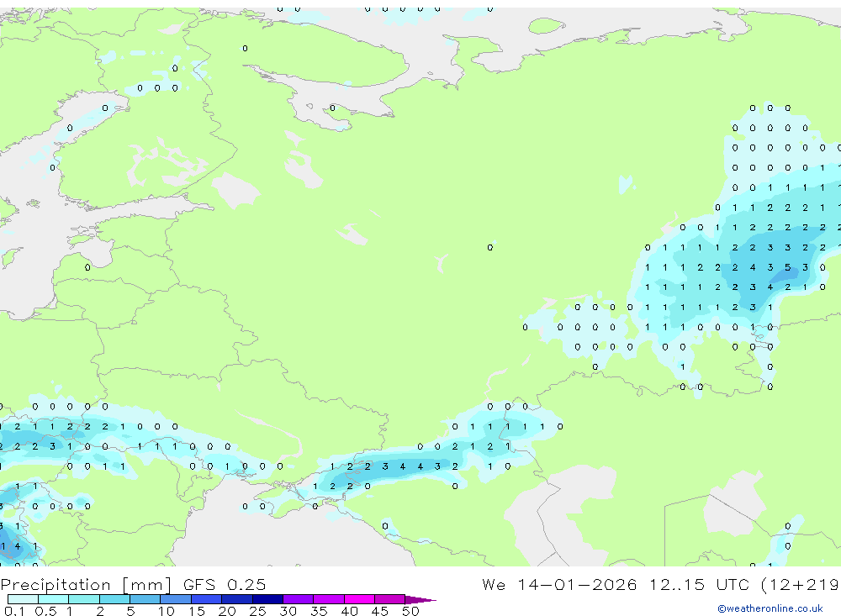Click the '0.1' legend scale label
Viewport: 841px width, 616px height.
[x=14, y=611]
